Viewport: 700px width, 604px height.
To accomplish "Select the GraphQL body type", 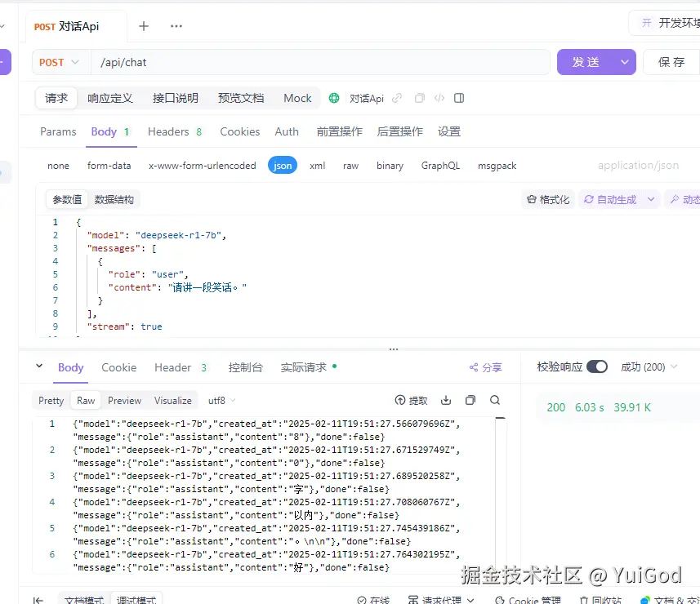I will coord(440,166).
